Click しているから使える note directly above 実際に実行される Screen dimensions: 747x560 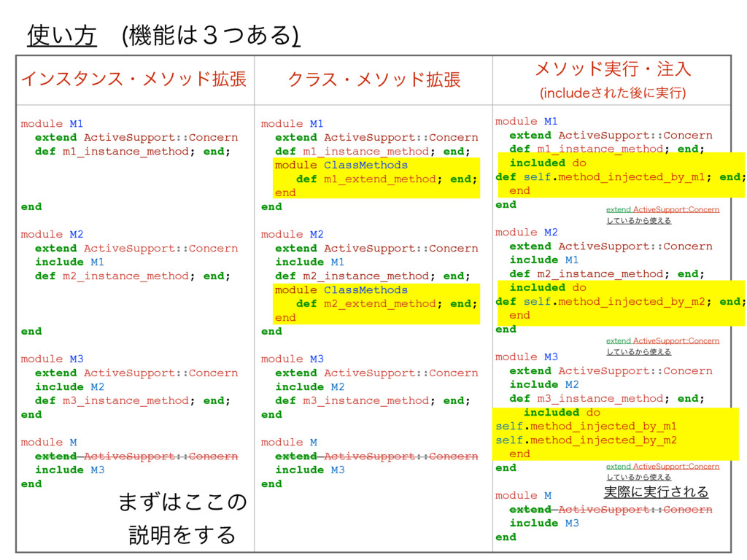[639, 477]
